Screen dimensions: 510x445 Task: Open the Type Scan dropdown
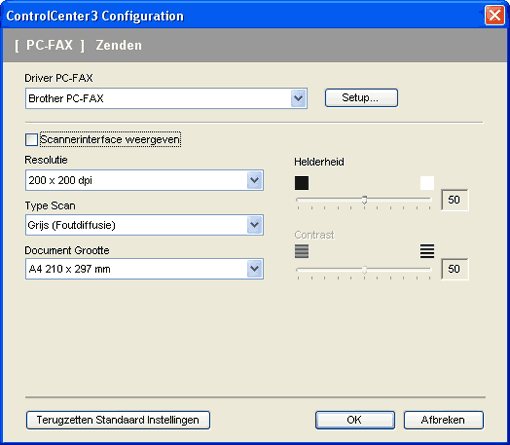pyautogui.click(x=144, y=225)
